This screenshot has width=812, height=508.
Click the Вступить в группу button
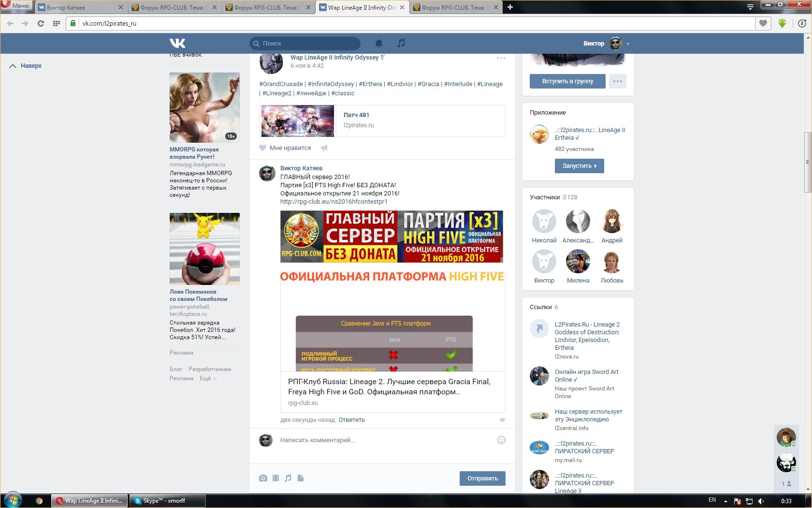[567, 81]
